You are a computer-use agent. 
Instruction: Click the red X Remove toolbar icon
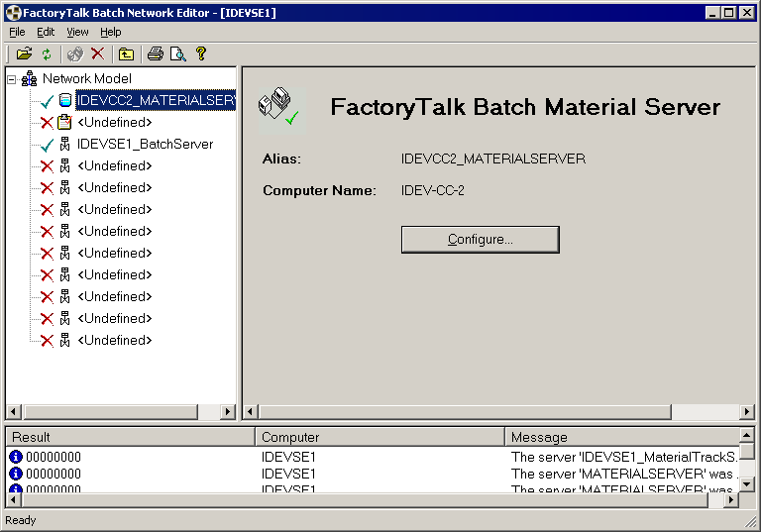(x=97, y=53)
